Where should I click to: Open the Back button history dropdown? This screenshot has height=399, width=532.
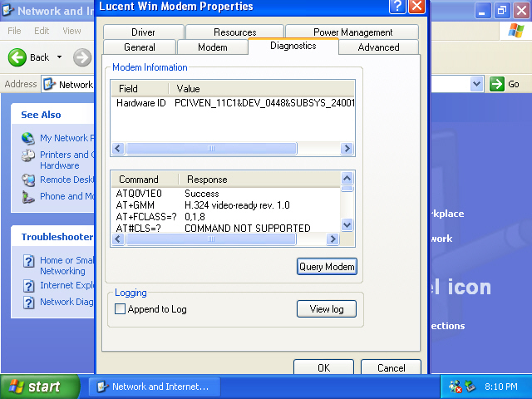59,57
